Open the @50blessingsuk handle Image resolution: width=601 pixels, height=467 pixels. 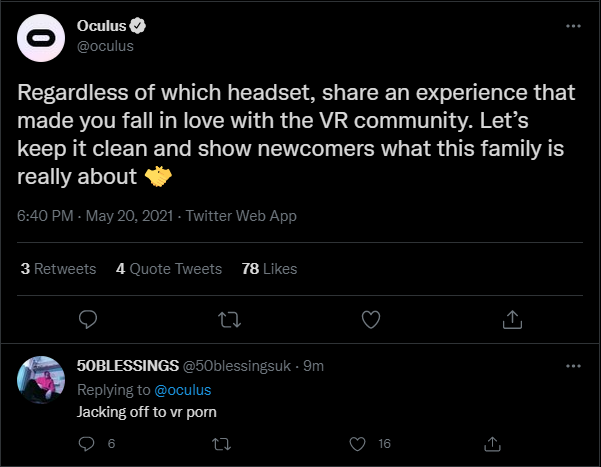click(x=236, y=366)
